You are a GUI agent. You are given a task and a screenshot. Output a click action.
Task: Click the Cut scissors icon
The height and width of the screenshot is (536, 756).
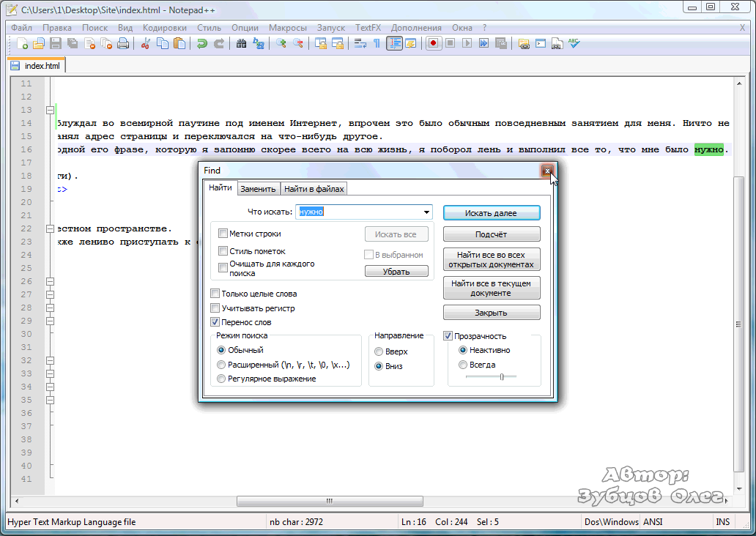pos(146,44)
